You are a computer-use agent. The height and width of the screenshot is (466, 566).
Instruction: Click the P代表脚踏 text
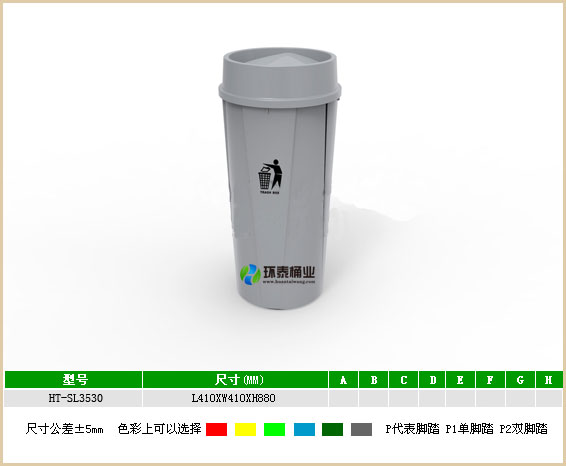point(413,429)
